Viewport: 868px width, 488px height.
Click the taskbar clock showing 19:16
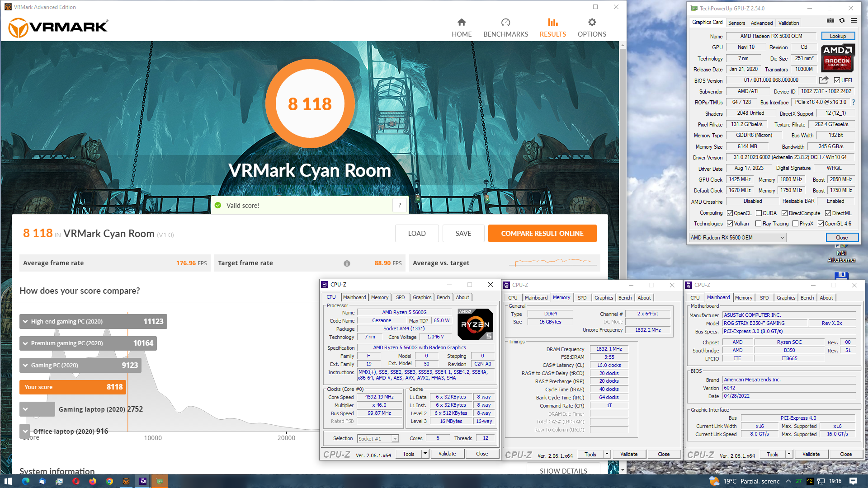tap(835, 481)
